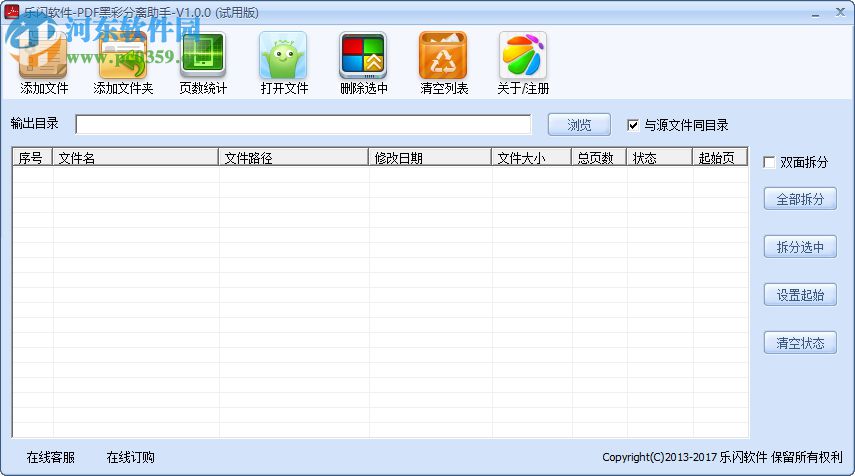Click inside the 输出目录 output path field

303,124
